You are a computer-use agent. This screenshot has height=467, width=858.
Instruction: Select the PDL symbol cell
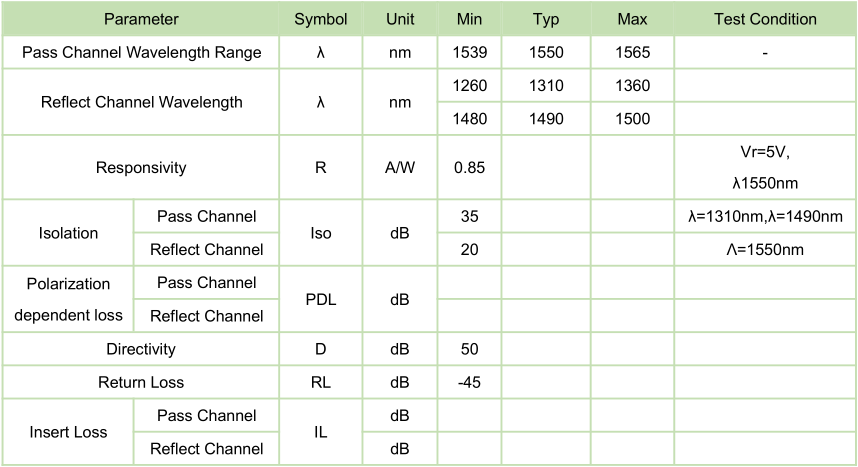320,299
